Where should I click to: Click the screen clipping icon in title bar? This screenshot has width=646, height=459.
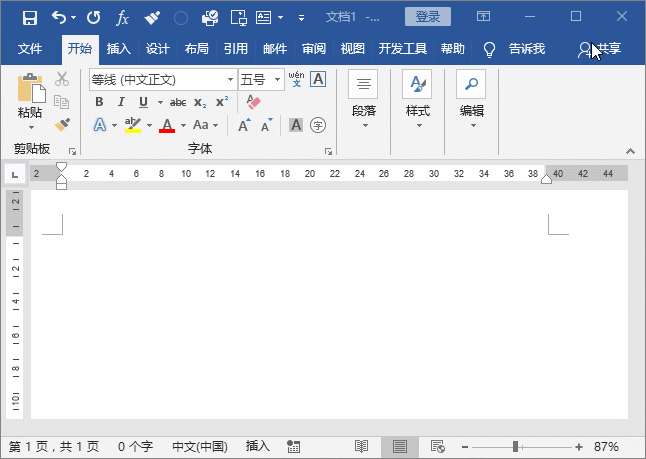point(239,18)
